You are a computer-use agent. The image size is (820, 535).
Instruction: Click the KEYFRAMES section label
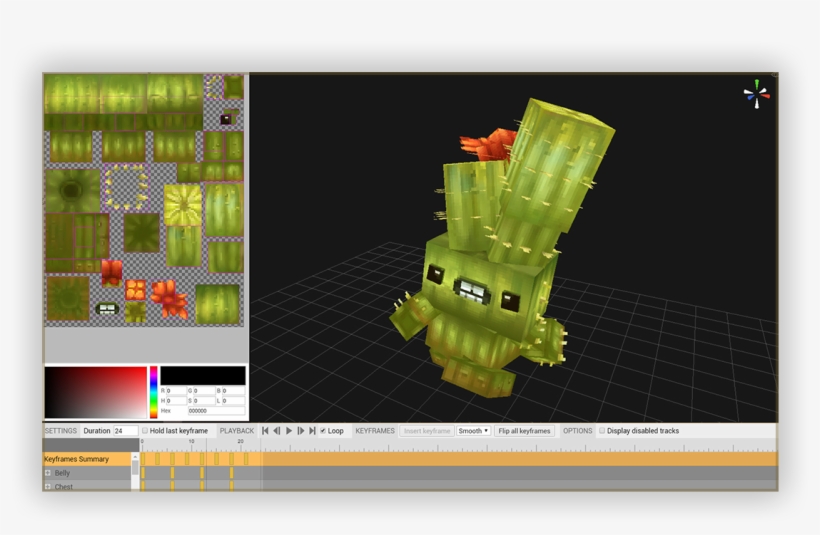(375, 431)
